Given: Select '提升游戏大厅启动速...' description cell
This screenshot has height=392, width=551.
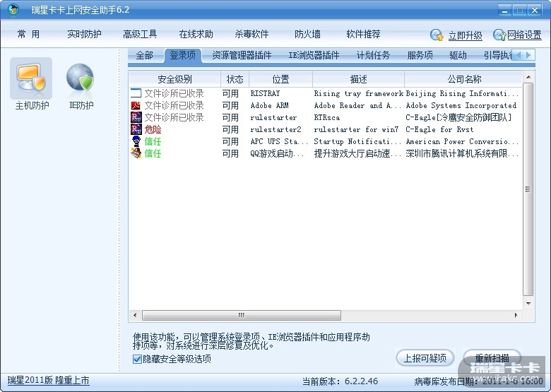Looking at the screenshot, I should 357,153.
